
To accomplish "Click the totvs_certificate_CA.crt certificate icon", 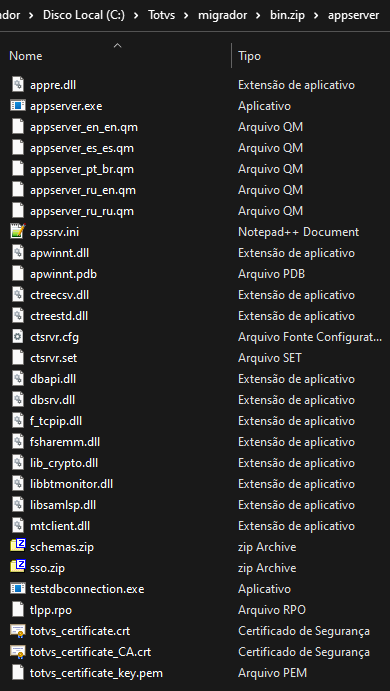I will (x=18, y=652).
